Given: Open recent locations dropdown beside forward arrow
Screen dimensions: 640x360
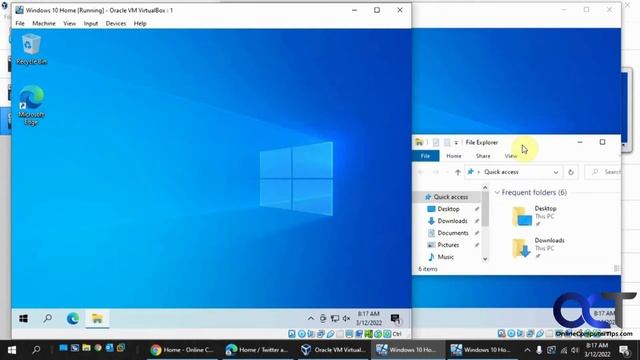Looking at the screenshot, I should tap(446, 172).
